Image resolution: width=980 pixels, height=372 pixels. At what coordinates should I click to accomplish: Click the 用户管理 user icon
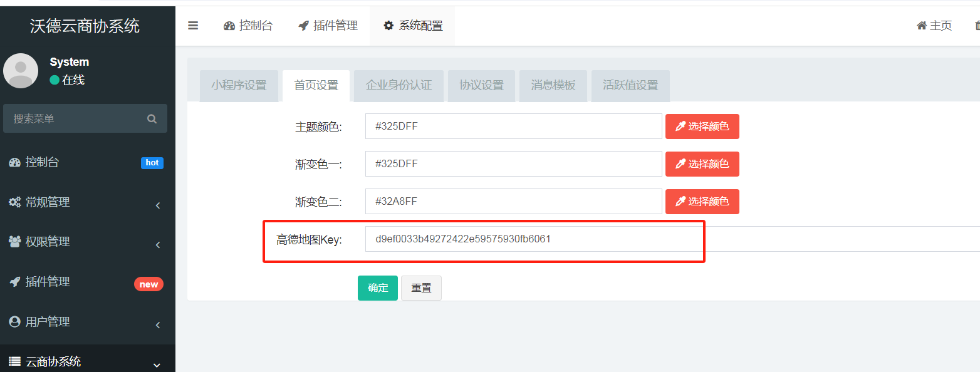14,321
